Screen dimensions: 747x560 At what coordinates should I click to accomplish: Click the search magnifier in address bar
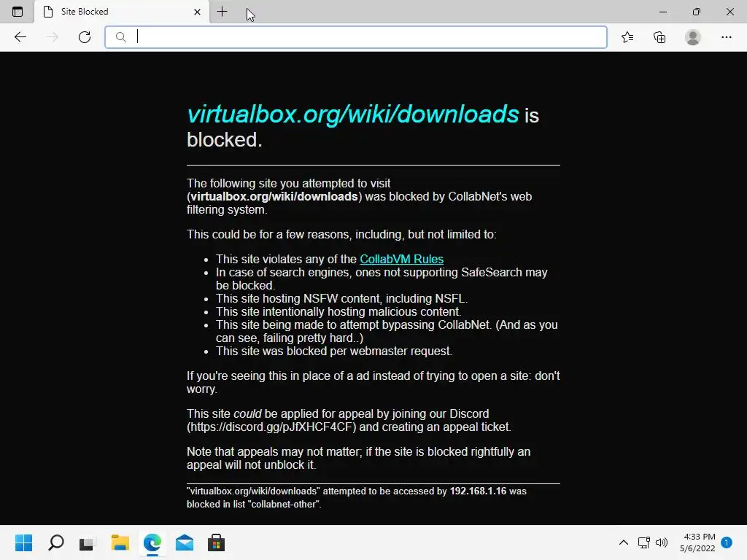pos(121,37)
